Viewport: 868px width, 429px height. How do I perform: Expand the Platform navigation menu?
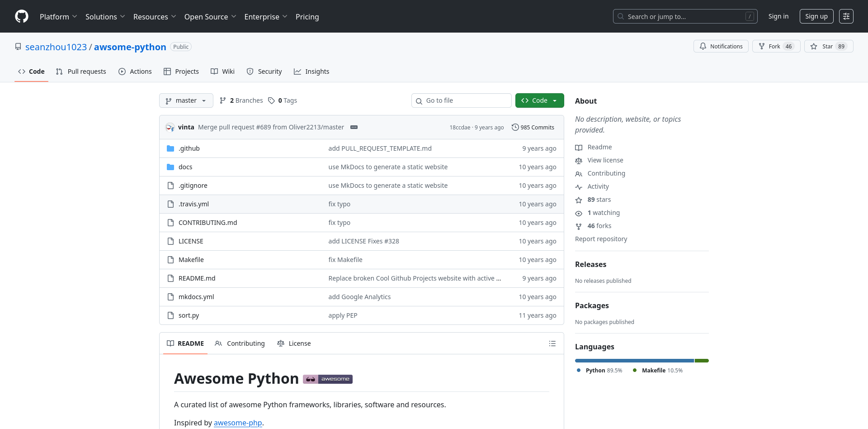(x=58, y=17)
